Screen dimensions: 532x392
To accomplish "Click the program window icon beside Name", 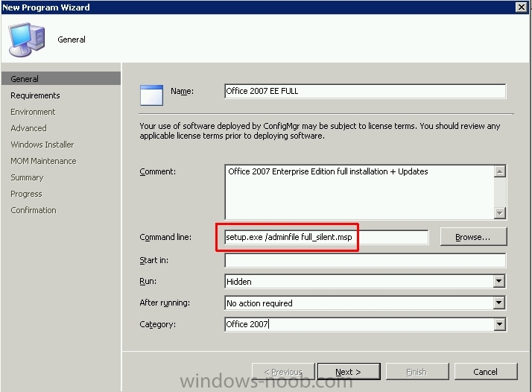I will (151, 95).
